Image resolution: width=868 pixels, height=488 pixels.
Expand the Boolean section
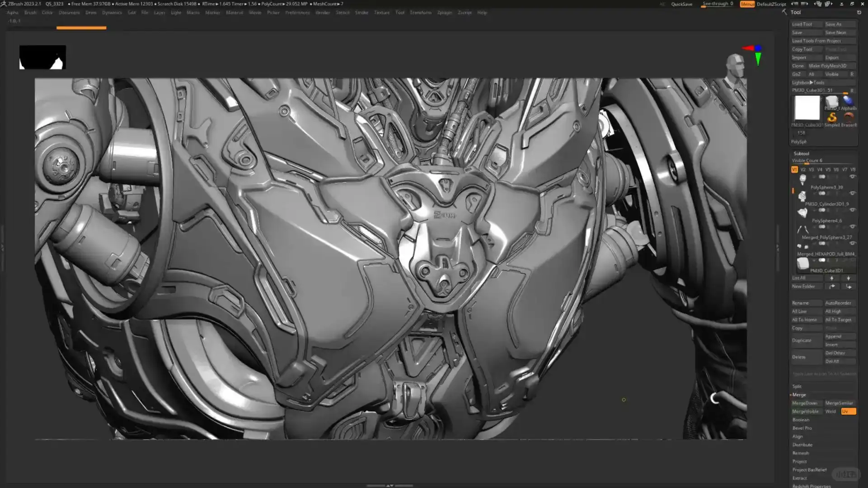(801, 419)
